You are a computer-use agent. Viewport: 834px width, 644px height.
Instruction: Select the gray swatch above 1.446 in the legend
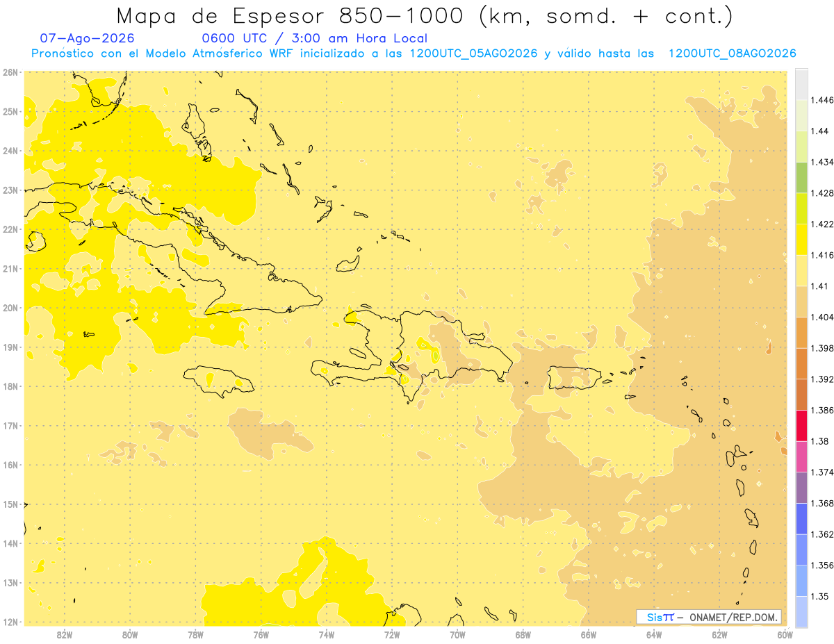point(801,84)
